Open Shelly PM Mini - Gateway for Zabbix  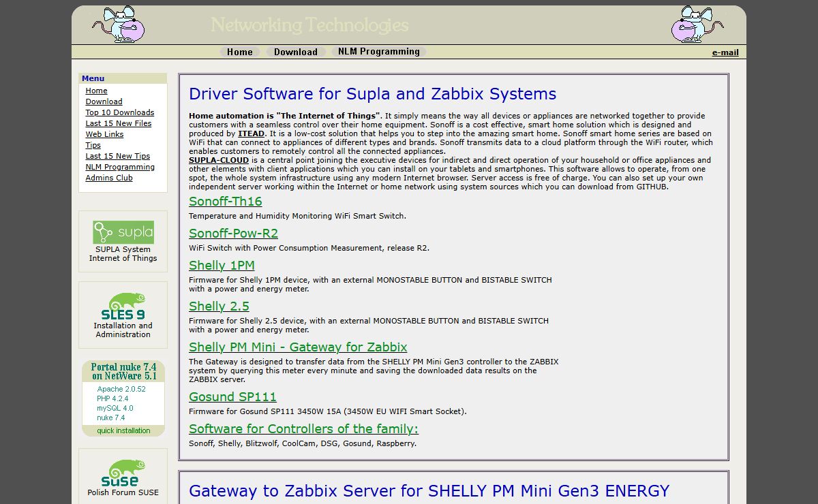click(298, 347)
